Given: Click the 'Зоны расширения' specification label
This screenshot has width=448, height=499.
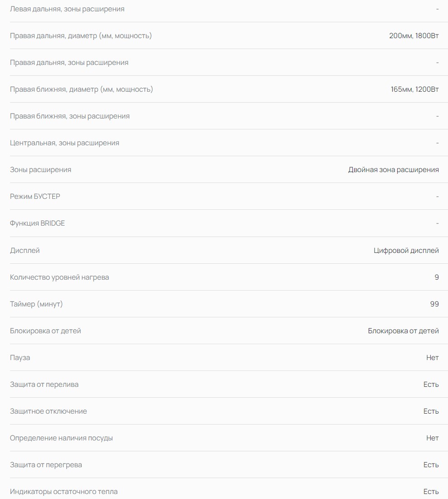Looking at the screenshot, I should coord(40,169).
